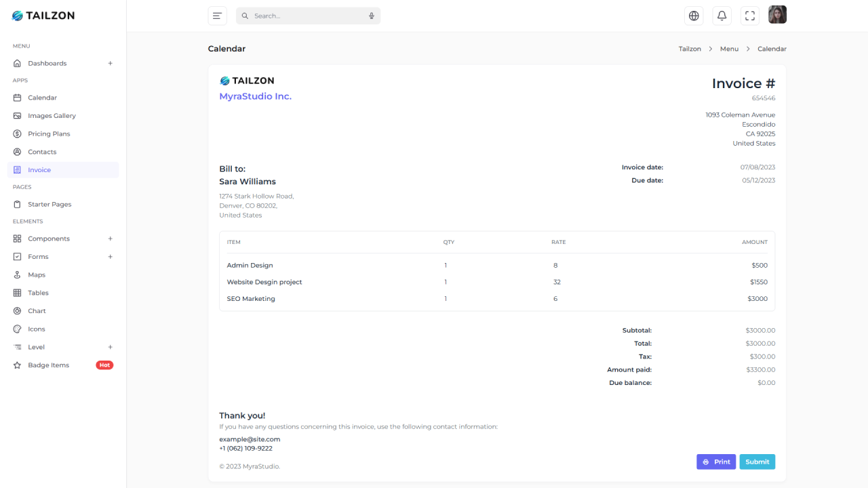Open Chart via the sidebar icon
The height and width of the screenshot is (488, 868).
(16, 310)
